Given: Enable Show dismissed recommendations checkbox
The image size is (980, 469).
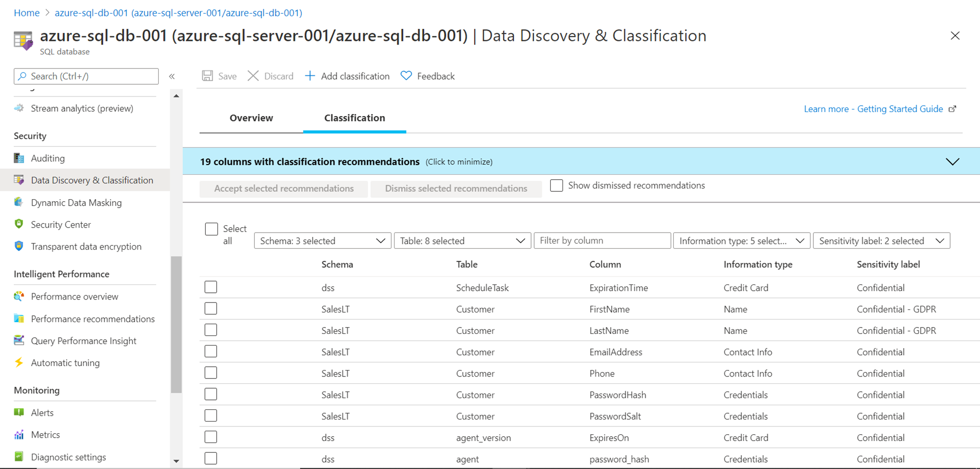Looking at the screenshot, I should 556,186.
